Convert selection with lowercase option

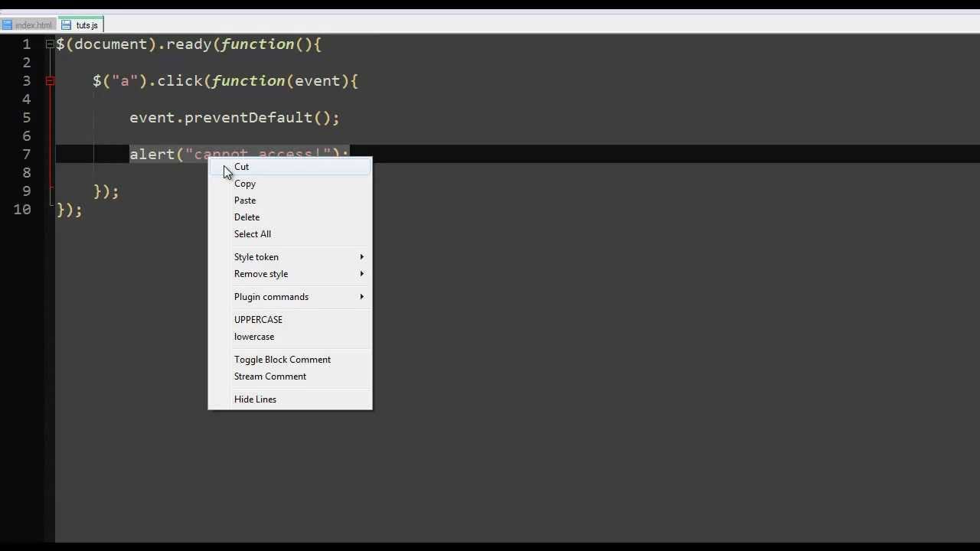tap(290, 337)
